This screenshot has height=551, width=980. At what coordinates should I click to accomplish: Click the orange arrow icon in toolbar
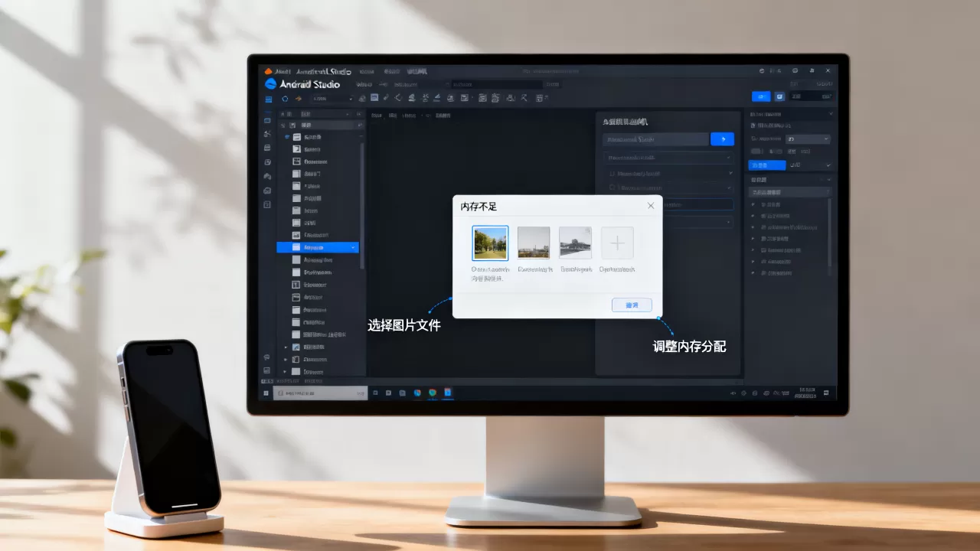point(299,98)
